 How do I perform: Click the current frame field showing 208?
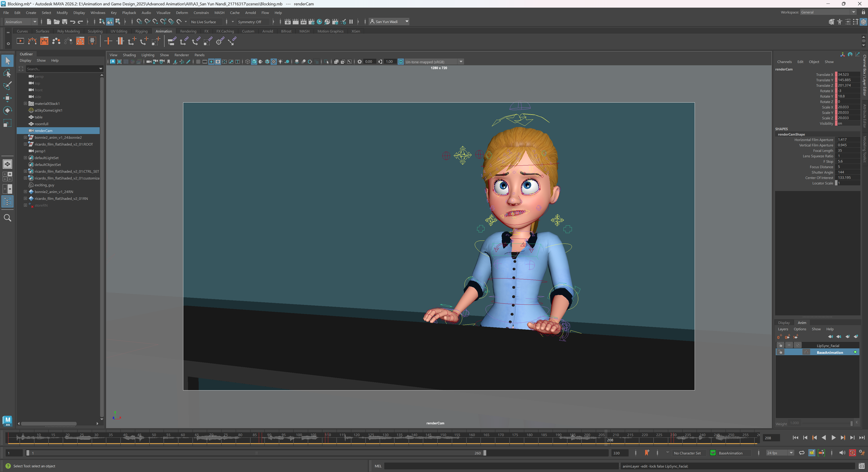[x=771, y=438]
